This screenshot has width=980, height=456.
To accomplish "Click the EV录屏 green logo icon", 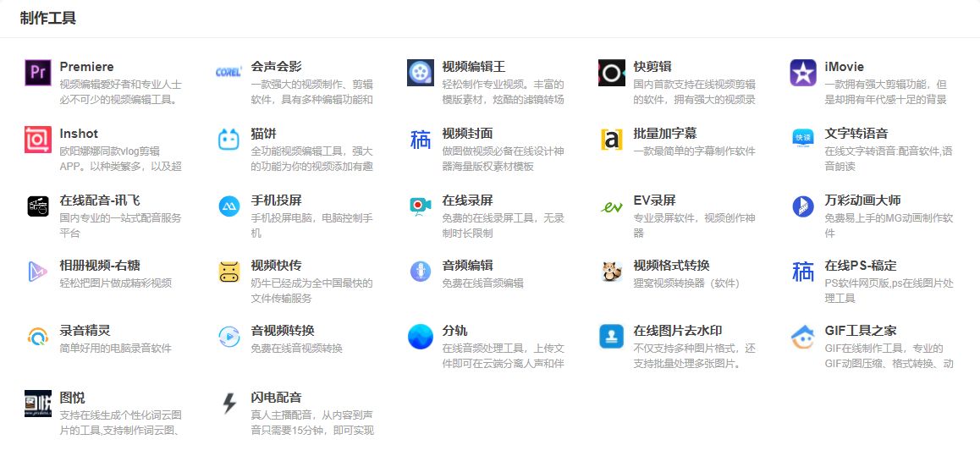I will pos(612,206).
